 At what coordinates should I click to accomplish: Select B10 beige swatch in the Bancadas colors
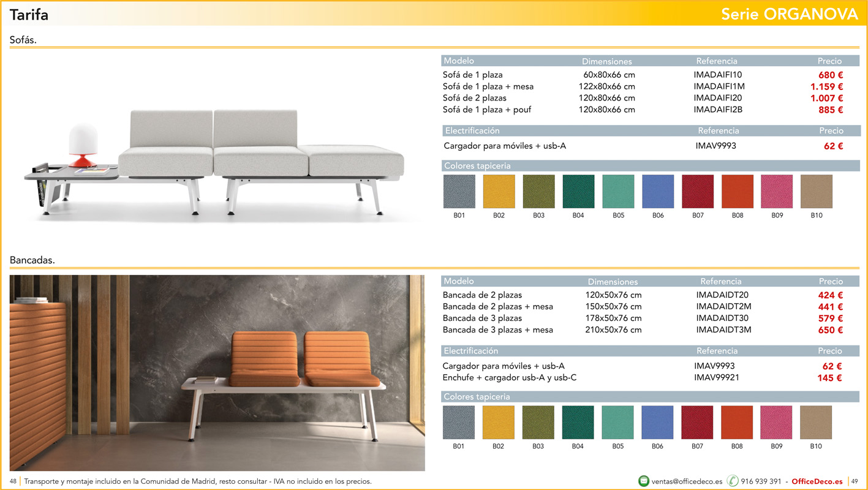[x=816, y=423]
